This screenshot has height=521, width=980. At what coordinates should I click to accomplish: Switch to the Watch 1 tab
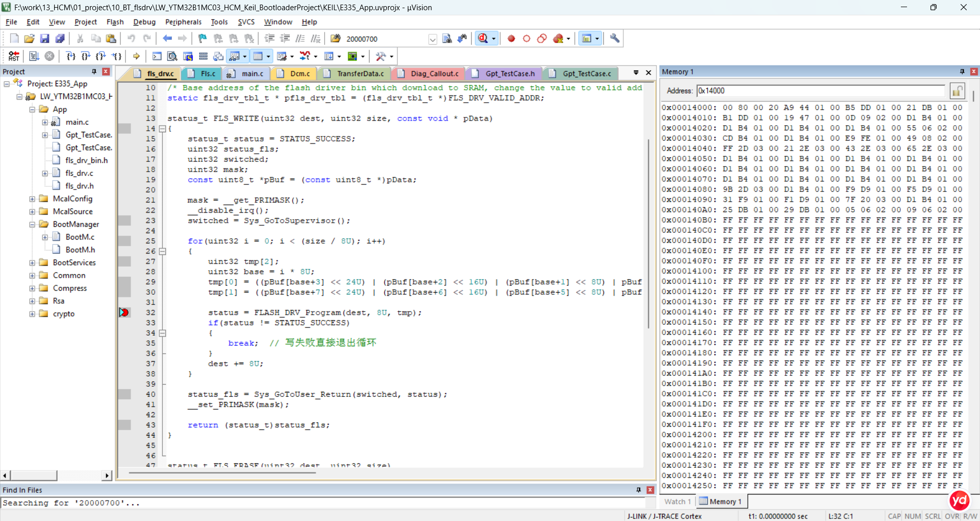[x=677, y=502]
